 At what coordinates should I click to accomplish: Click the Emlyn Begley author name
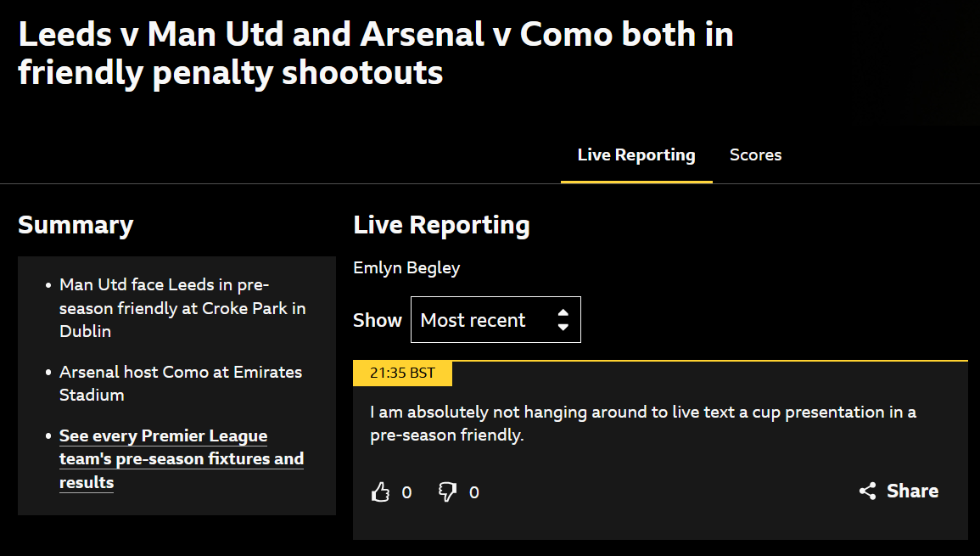click(x=407, y=267)
